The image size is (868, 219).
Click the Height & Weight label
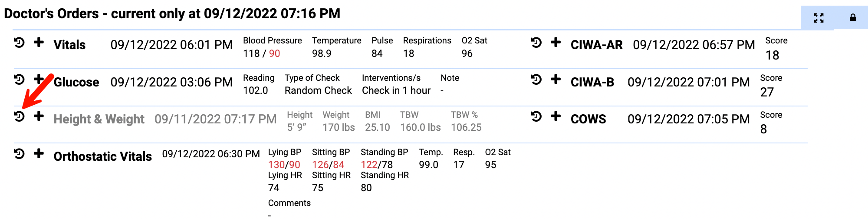point(99,119)
